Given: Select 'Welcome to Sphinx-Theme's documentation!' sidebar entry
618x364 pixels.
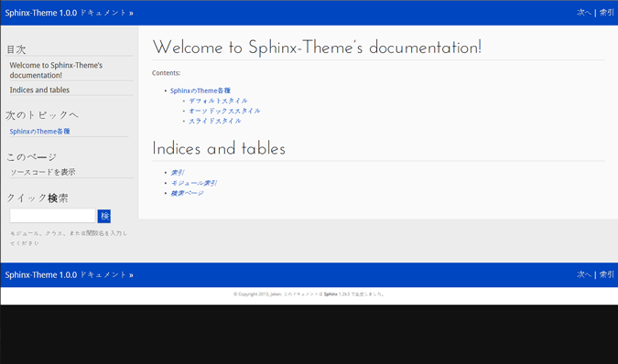Looking at the screenshot, I should click(56, 70).
